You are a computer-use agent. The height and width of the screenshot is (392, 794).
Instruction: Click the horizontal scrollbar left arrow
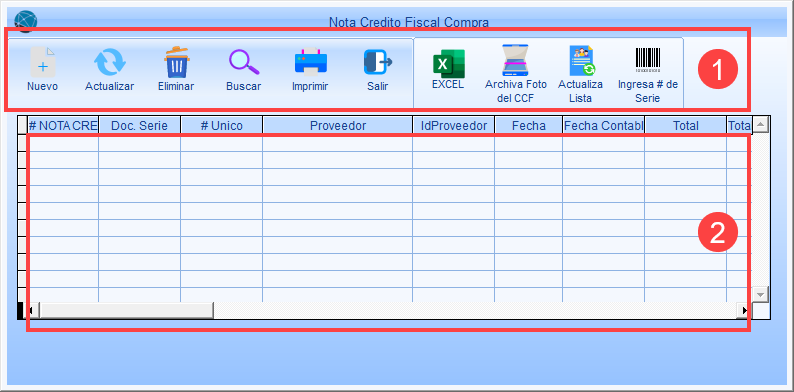[32, 310]
